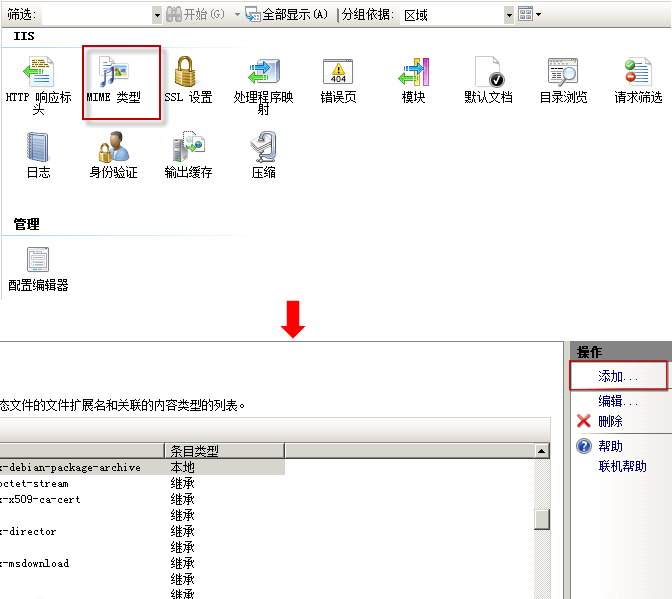Expand the 分组依据 区域 dropdown
The height and width of the screenshot is (599, 672).
pos(509,15)
